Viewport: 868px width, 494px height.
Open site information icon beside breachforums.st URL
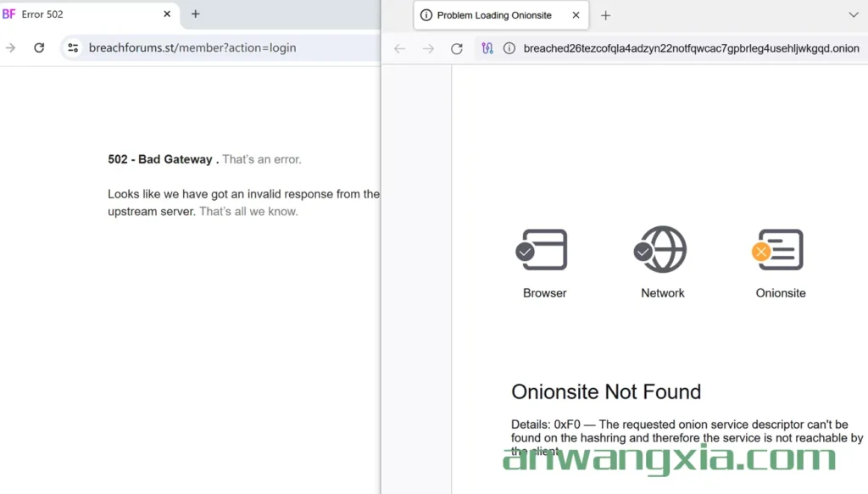click(73, 48)
